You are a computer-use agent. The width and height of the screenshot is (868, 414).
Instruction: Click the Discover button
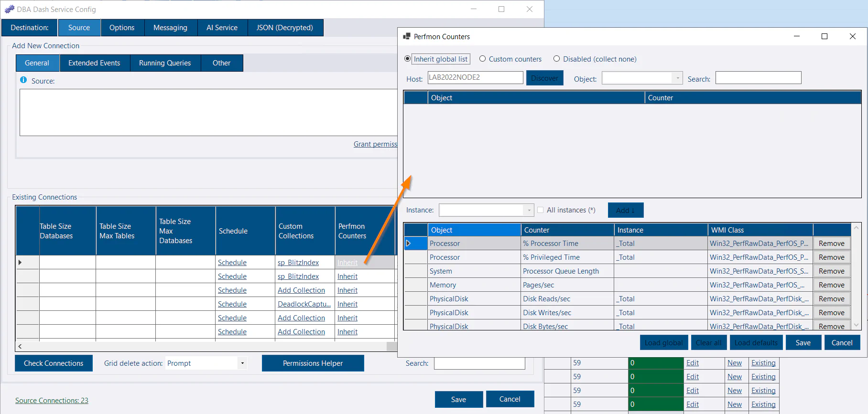click(545, 78)
